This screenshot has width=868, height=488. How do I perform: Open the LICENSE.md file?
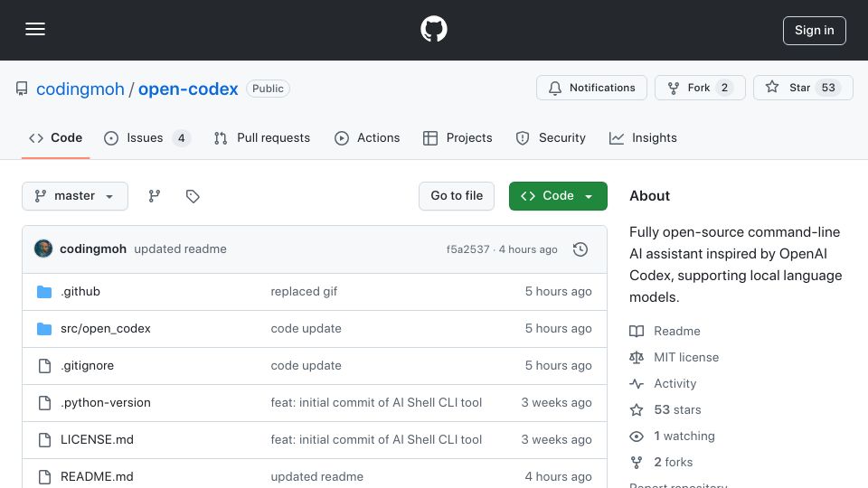[x=97, y=440]
